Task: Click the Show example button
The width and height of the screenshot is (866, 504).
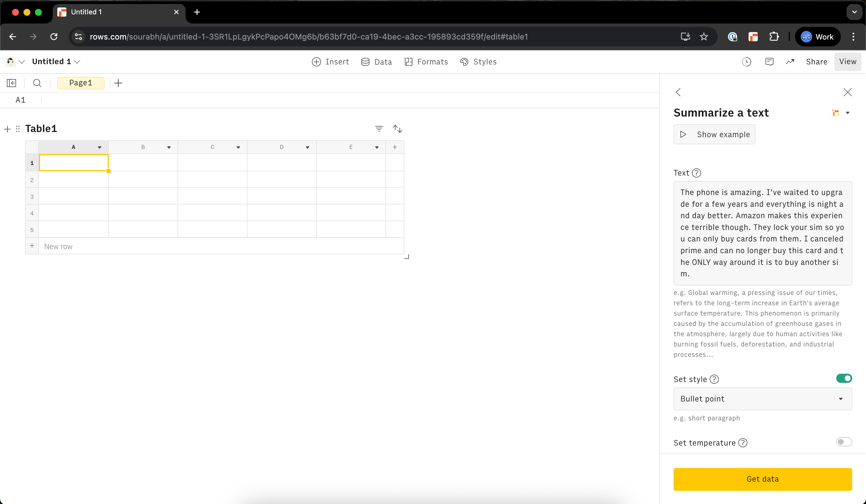Action: tap(714, 134)
